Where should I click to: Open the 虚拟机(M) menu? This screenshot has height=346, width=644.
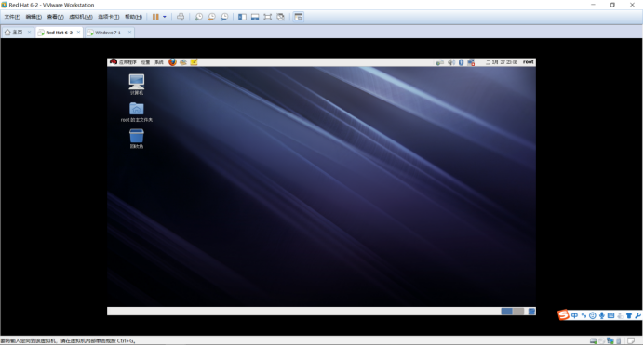80,17
